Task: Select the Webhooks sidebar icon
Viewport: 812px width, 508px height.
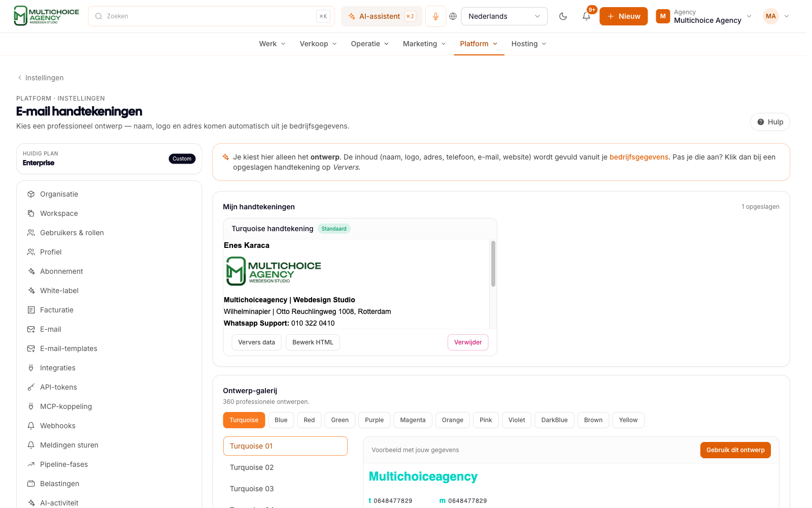Action: coord(31,426)
